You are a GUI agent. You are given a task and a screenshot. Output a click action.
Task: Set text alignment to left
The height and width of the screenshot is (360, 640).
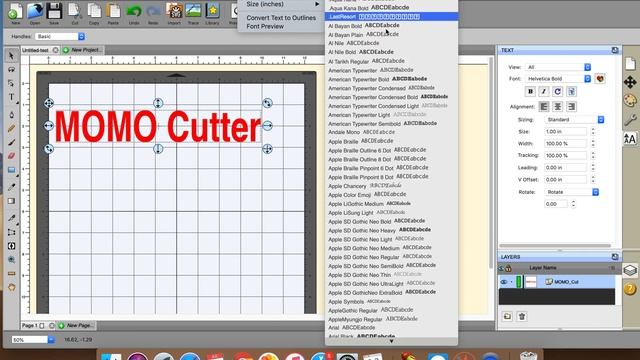point(544,107)
